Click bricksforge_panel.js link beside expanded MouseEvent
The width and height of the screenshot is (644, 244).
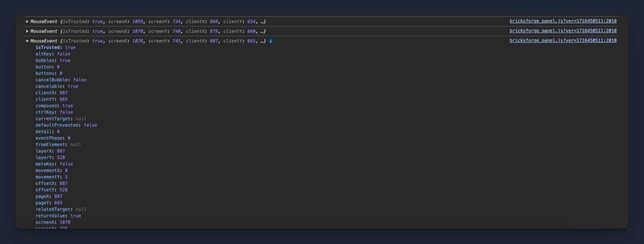pyautogui.click(x=563, y=40)
